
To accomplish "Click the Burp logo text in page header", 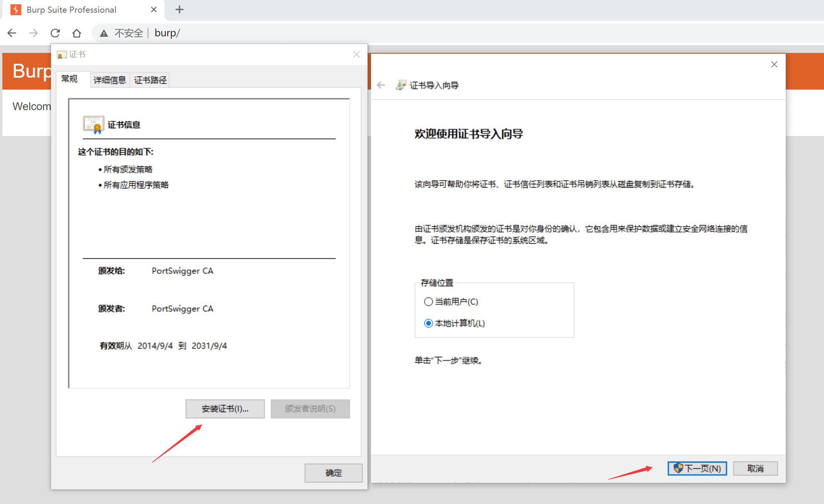I will [x=32, y=71].
